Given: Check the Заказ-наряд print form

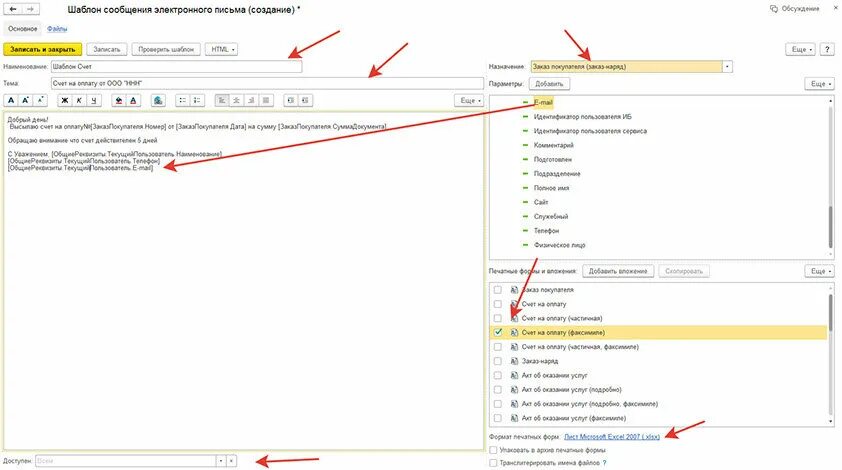Looking at the screenshot, I should pos(498,361).
